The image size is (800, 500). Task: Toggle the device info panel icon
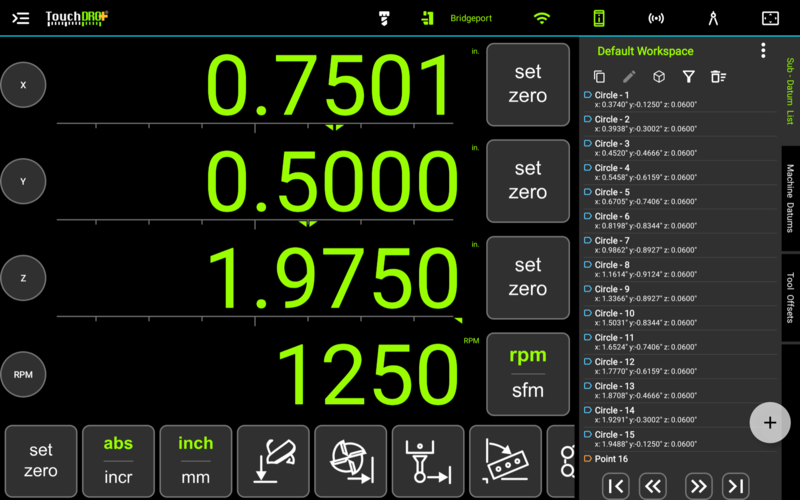pyautogui.click(x=599, y=18)
